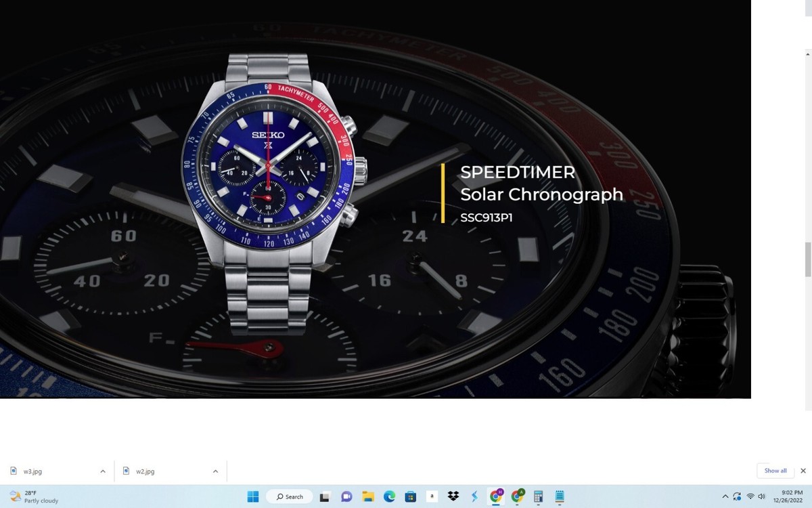Open the clock and calendar flyout
Screen dimensions: 812x508
pyautogui.click(x=788, y=496)
